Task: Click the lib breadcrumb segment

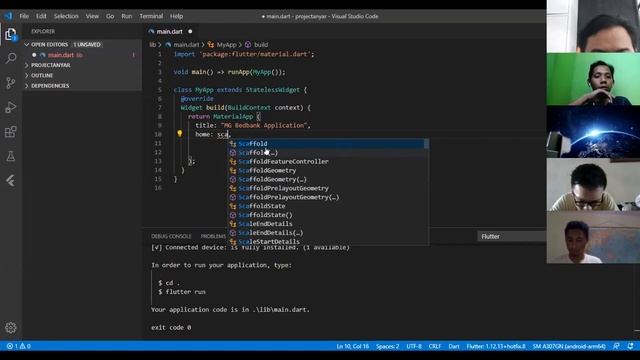Action: click(153, 45)
